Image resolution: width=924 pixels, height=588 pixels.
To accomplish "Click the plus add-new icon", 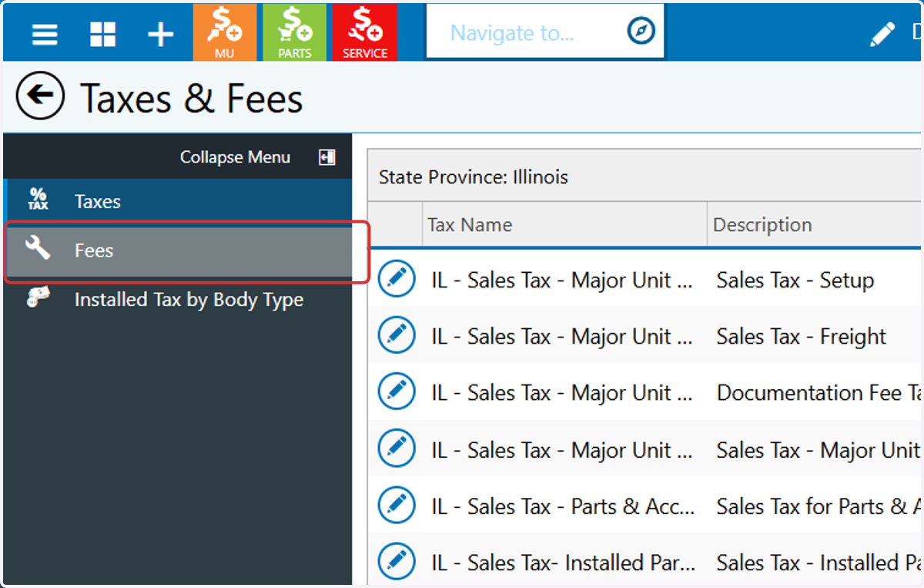I will (x=160, y=34).
